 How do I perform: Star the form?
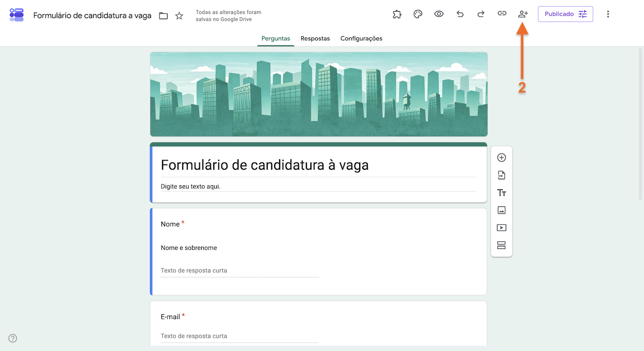pos(179,16)
